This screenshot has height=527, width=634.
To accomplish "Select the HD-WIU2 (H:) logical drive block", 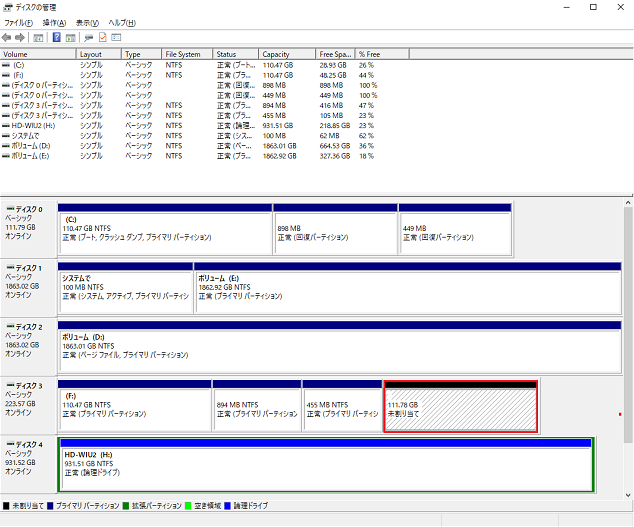I will 326,464.
